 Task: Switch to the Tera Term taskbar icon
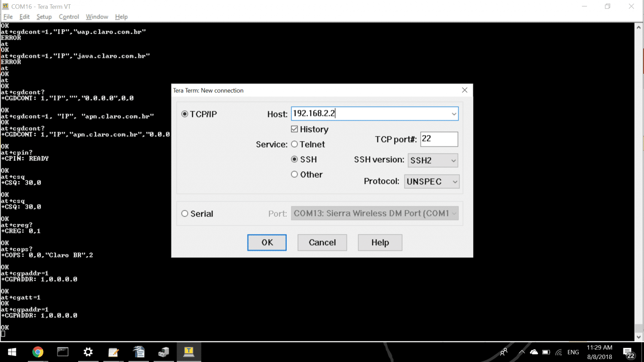pos(189,352)
